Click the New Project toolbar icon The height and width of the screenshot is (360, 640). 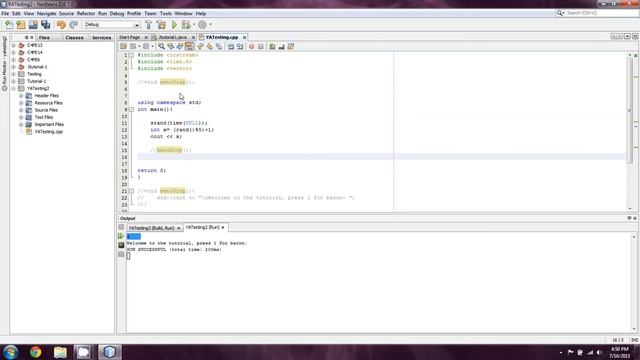(21, 25)
